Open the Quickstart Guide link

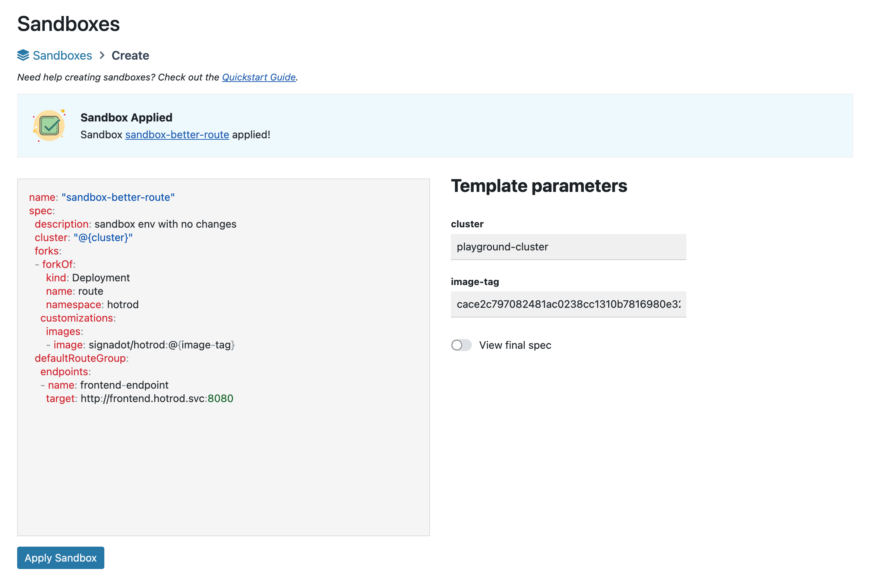[259, 77]
